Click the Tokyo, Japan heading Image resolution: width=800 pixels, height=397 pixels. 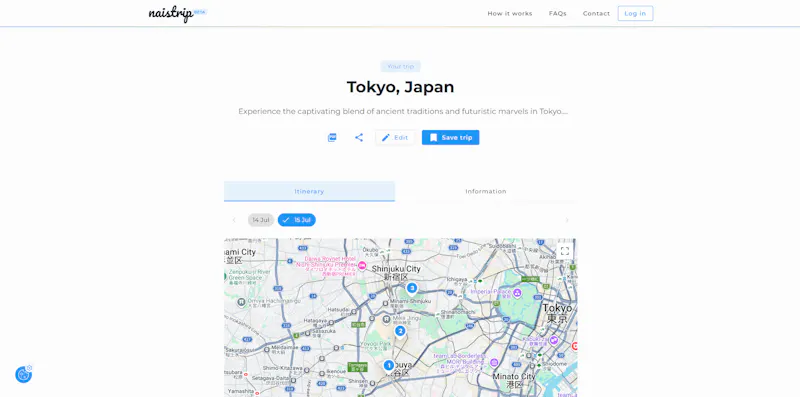point(401,87)
